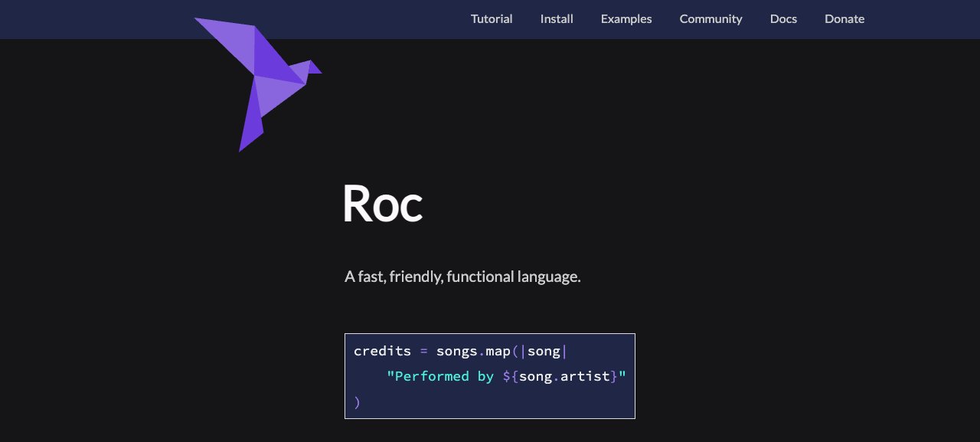980x442 pixels.
Task: Click the closing parenthesis in the code sample
Action: [357, 401]
